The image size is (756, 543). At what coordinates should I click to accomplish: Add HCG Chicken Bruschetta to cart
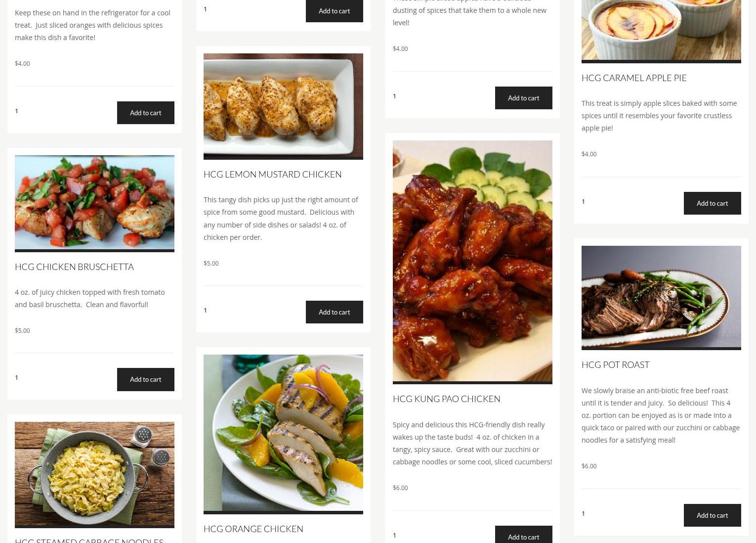tap(145, 379)
